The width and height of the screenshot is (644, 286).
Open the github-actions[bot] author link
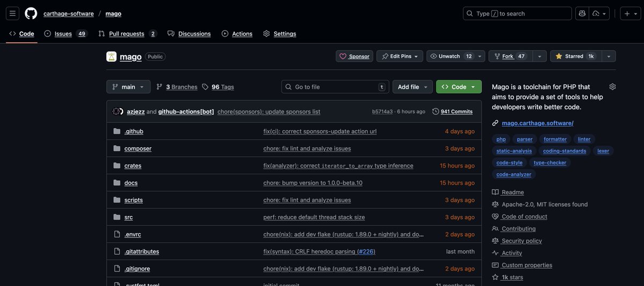[186, 112]
